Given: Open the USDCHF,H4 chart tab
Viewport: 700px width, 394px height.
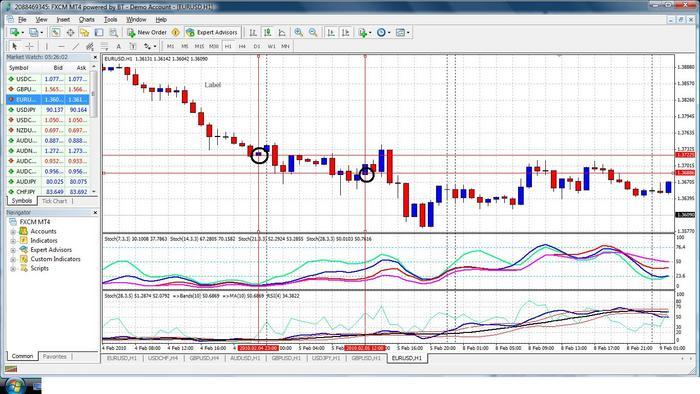Looking at the screenshot, I should coord(163,358).
